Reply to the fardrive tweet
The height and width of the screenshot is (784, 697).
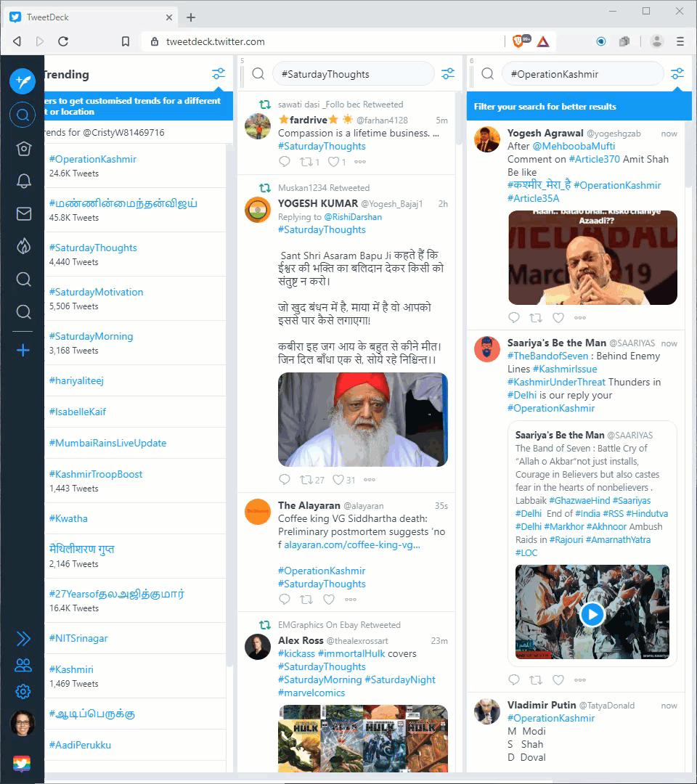click(285, 161)
